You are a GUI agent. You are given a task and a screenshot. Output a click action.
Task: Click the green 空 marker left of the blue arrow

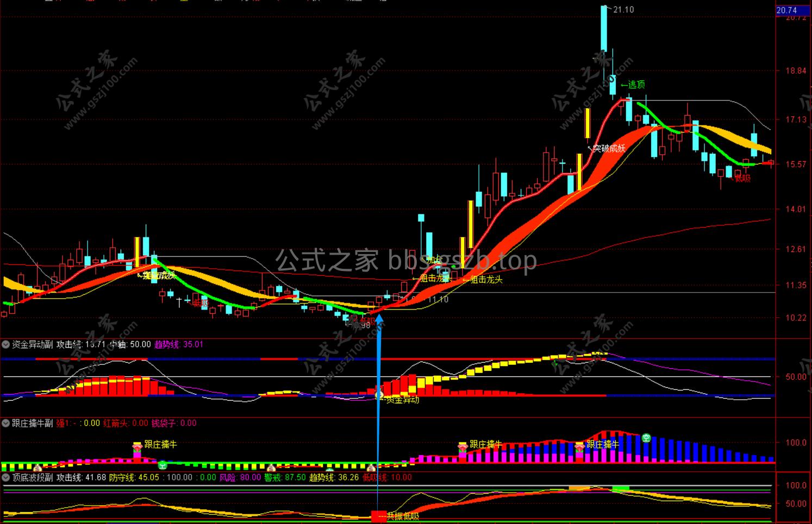(x=163, y=465)
